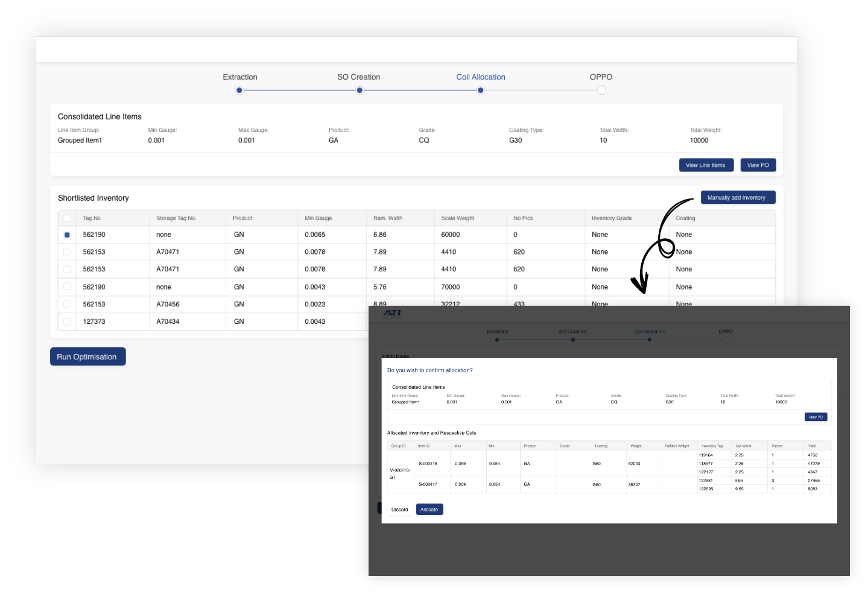This screenshot has width=868, height=594.
Task: Select inventory tag 119164 in allocation table
Action: point(706,455)
